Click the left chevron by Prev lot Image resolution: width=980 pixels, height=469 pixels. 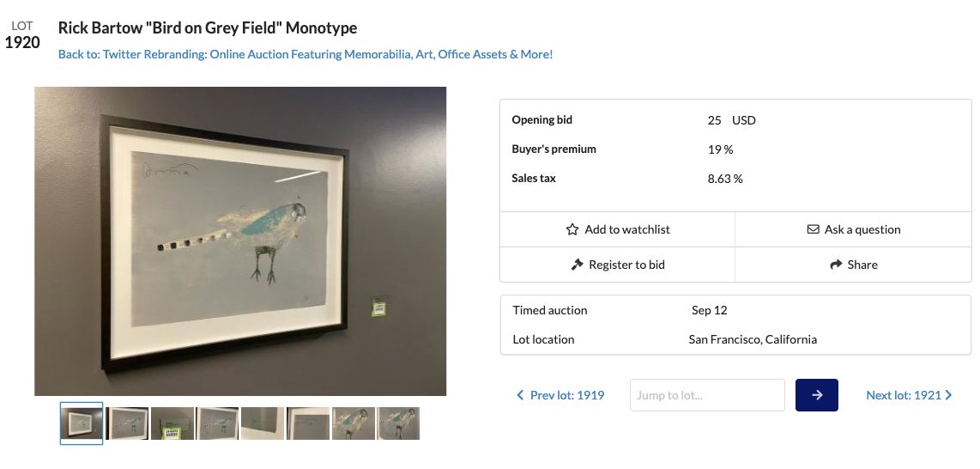click(520, 395)
